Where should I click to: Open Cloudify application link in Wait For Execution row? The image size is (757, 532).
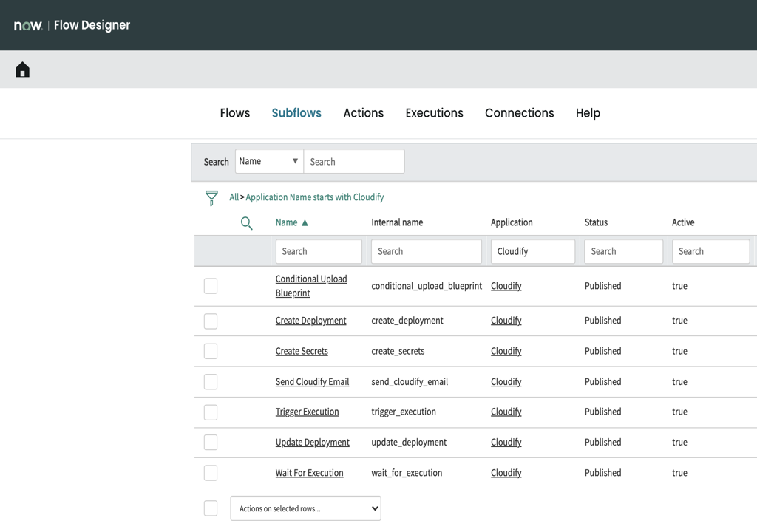[x=506, y=473]
